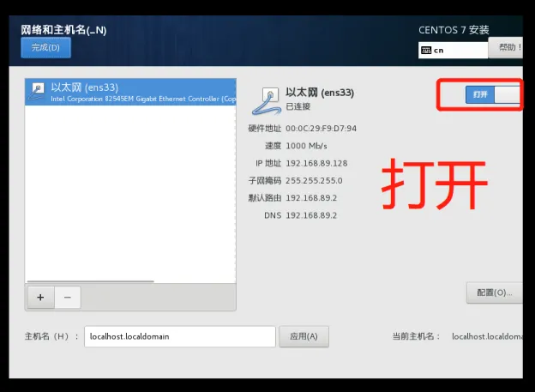Click the device list horizontal scrollbar
This screenshot has height=392, width=535.
tap(90, 281)
